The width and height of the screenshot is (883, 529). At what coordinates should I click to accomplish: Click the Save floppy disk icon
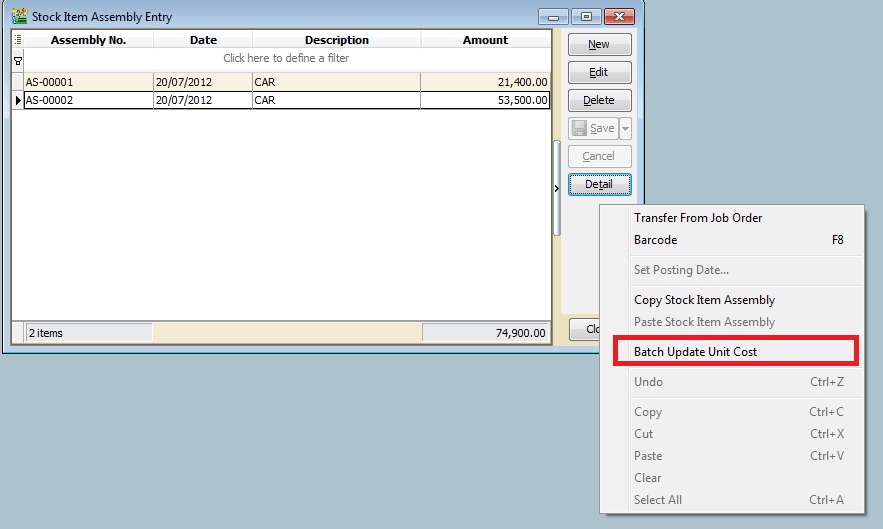coord(580,128)
